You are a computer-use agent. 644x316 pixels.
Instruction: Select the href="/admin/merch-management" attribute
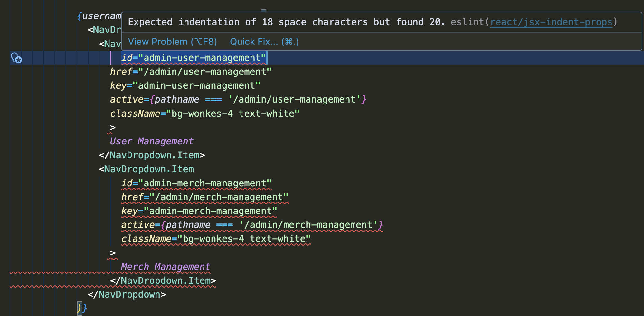[x=204, y=197]
